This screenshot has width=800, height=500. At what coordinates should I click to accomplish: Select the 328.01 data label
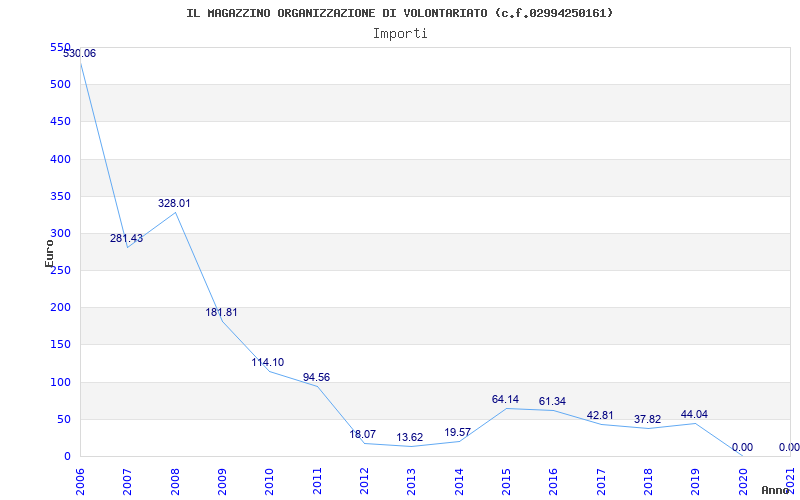tap(174, 203)
